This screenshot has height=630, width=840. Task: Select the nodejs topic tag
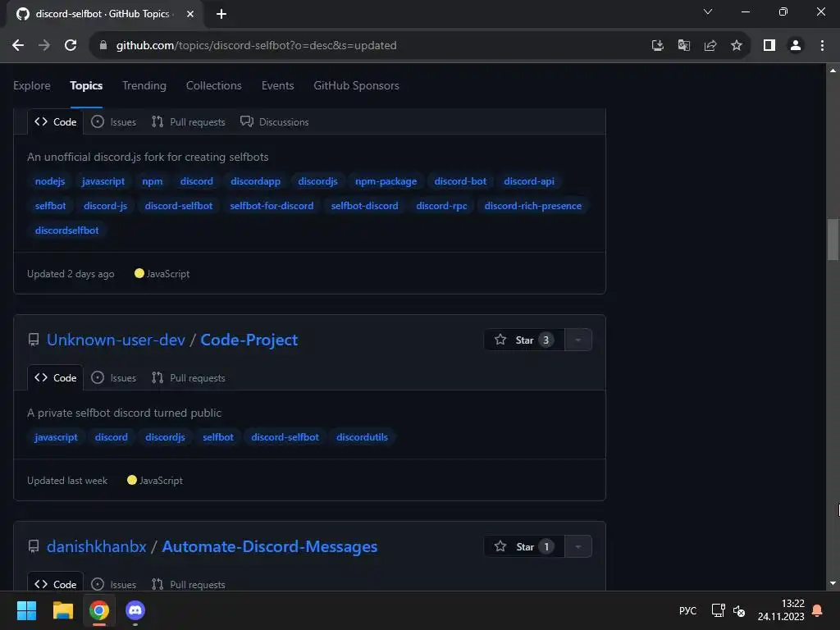coord(50,181)
